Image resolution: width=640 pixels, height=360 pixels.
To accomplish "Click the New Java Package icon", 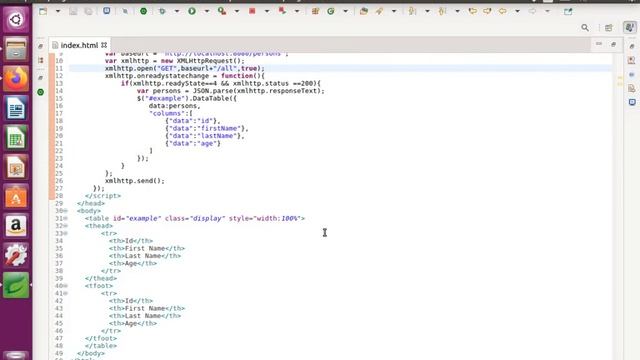I will pyautogui.click(x=315, y=11).
